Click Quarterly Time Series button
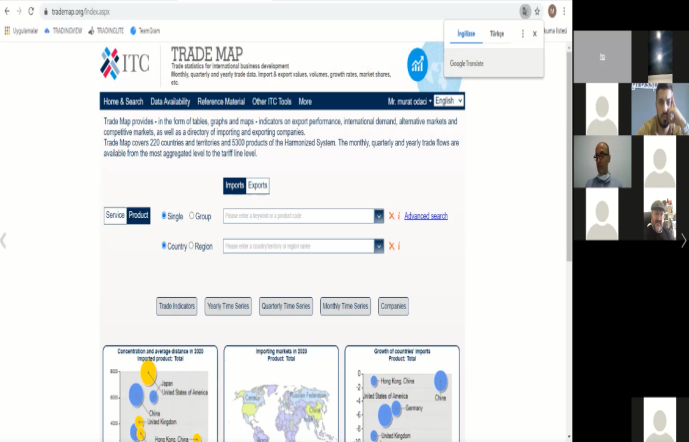This screenshot has width=689, height=442. click(x=286, y=306)
